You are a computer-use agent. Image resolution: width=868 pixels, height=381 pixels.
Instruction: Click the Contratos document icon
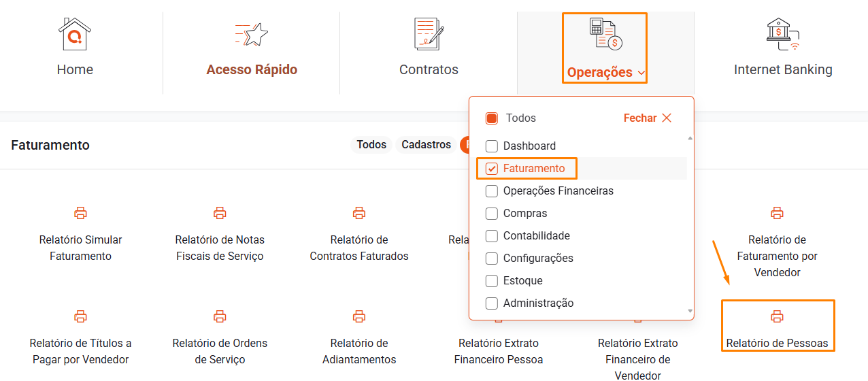(x=429, y=34)
